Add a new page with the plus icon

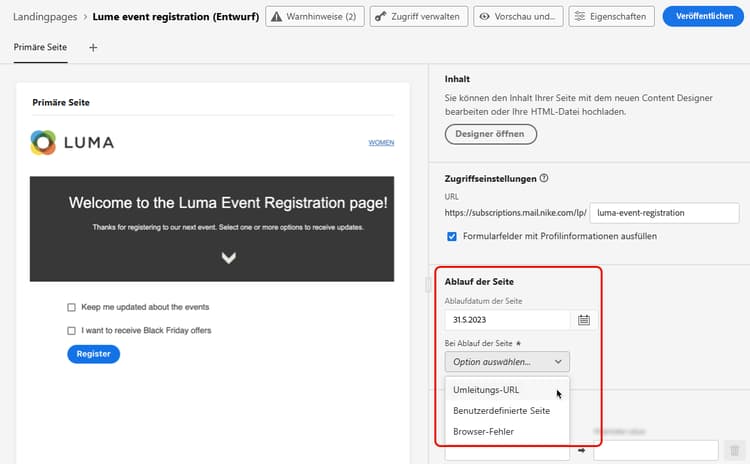tap(93, 47)
